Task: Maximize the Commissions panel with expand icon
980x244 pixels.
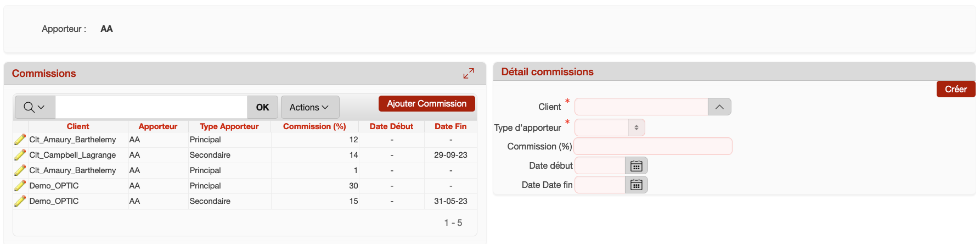Action: pos(469,73)
